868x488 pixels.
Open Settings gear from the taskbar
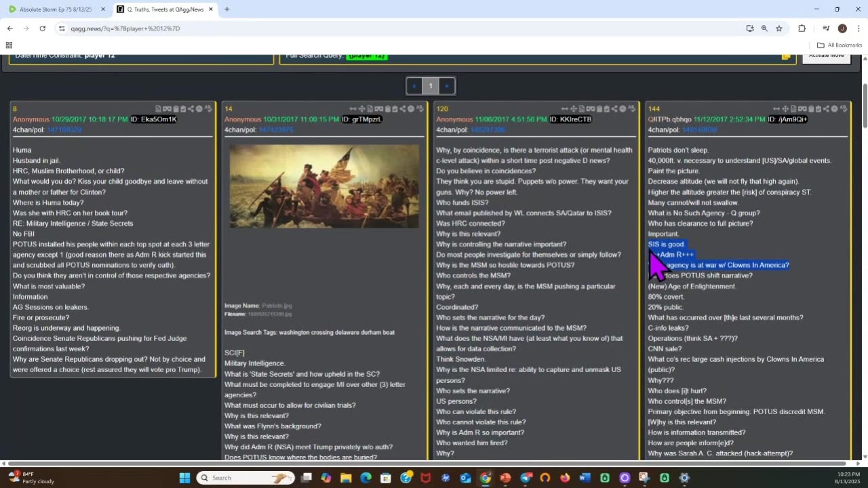coord(684,478)
